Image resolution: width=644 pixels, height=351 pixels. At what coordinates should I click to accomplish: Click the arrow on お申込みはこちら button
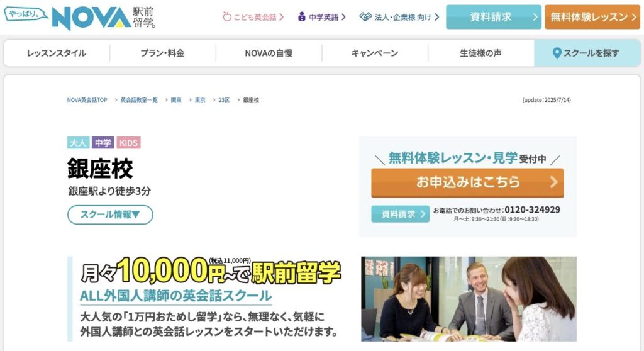click(553, 182)
